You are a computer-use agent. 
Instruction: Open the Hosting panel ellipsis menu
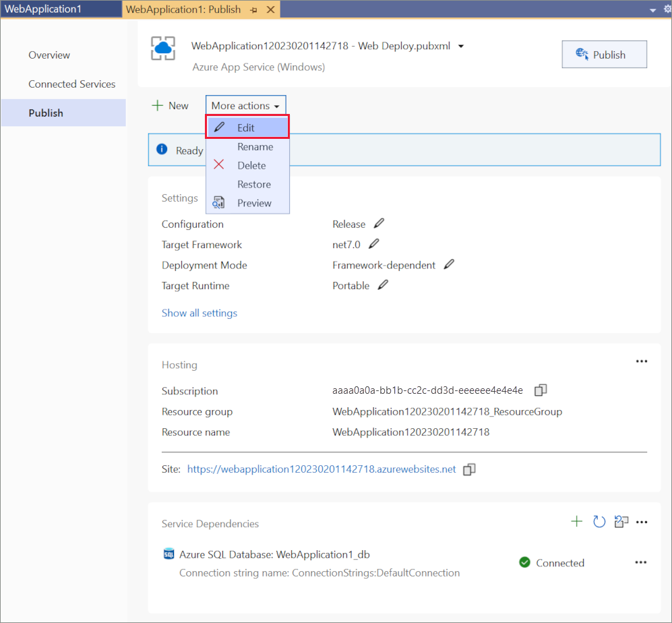point(641,361)
